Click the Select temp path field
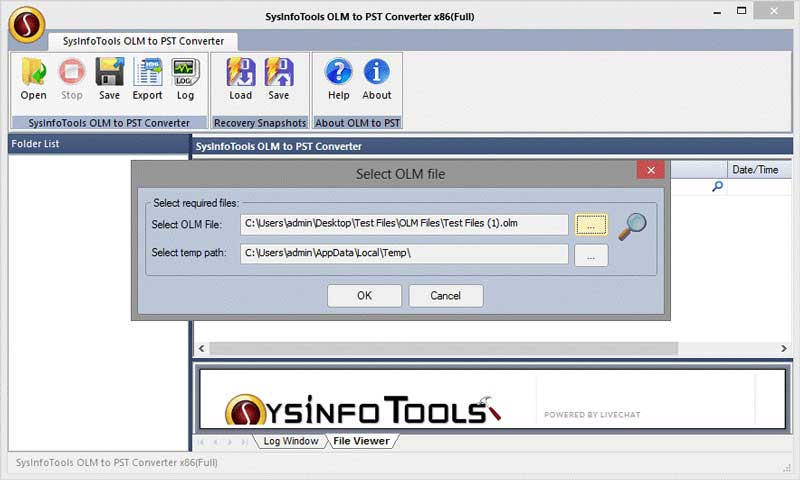Viewport: 800px width, 480px height. tap(404, 254)
